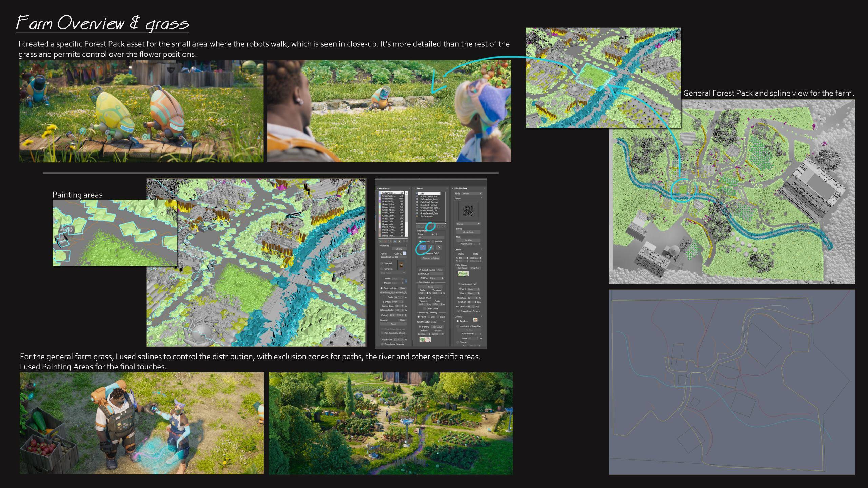
Task: Toggle Lock aspect ratio checkbox
Action: coord(459,284)
